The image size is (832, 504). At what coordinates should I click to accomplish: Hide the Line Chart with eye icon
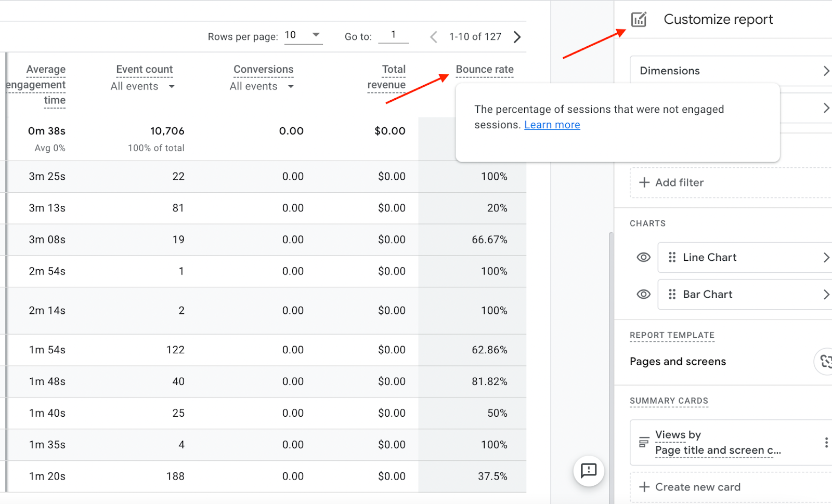(643, 258)
